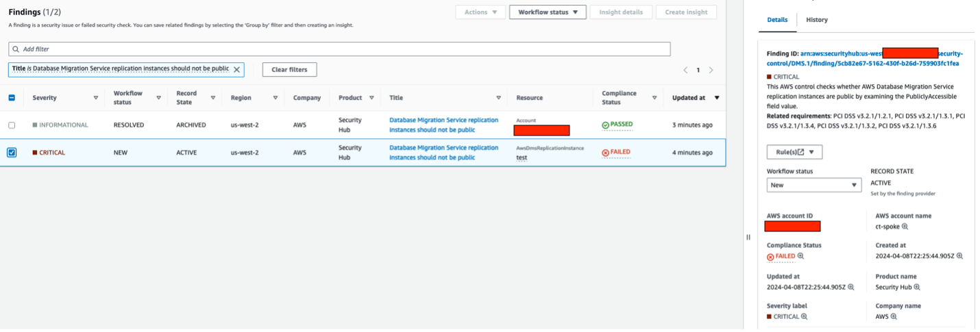Click the Add filter search field

click(339, 49)
